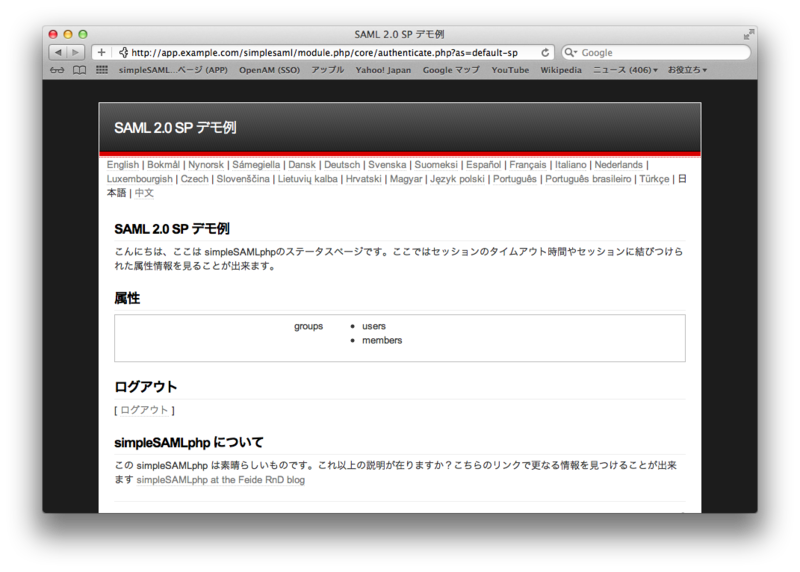Switch page language to Nynorsk

pos(206,165)
